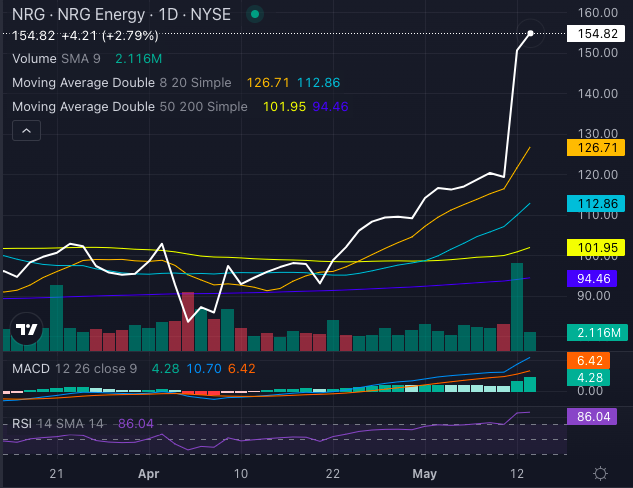
Task: Click the green 2.116M volume axis label
Action: point(597,333)
